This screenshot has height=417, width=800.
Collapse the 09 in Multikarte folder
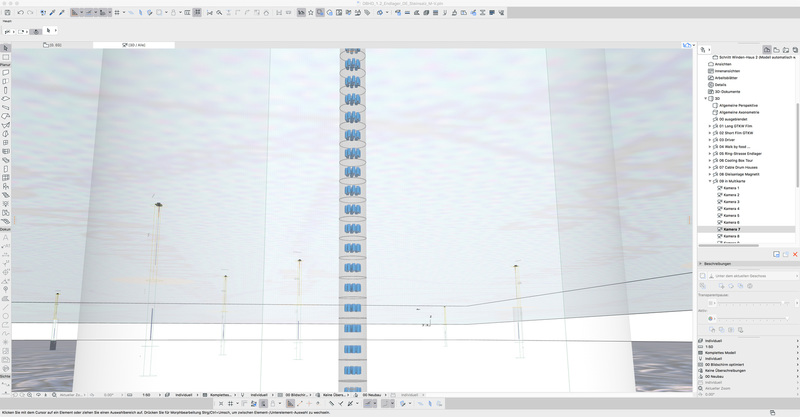point(710,181)
